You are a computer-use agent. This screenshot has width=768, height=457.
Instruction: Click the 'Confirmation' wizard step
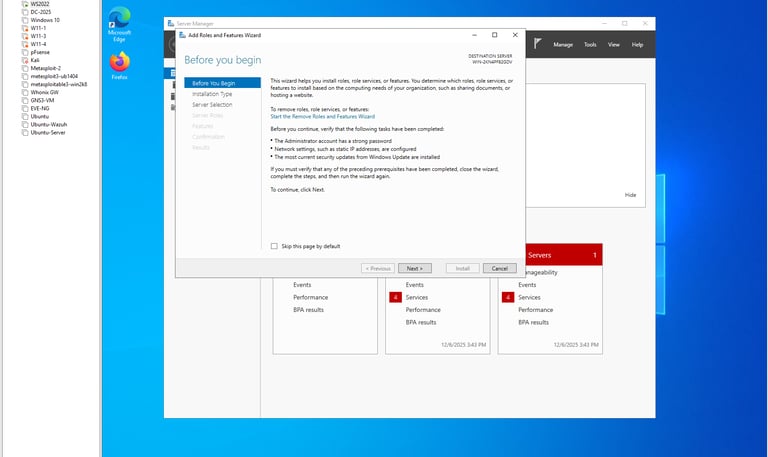[x=208, y=137]
